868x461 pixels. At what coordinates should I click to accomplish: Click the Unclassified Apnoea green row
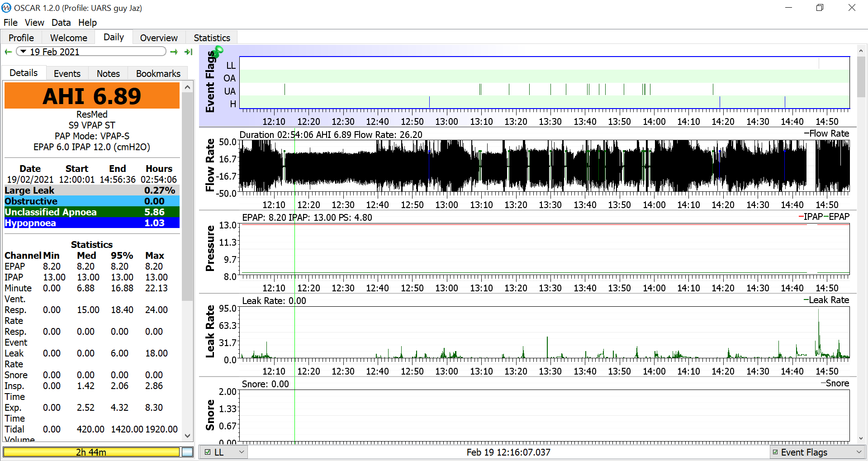click(x=92, y=212)
